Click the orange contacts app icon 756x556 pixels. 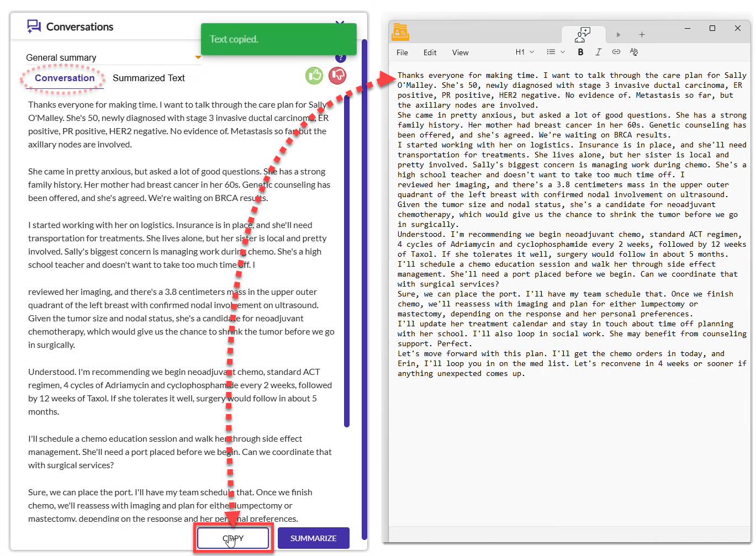401,31
